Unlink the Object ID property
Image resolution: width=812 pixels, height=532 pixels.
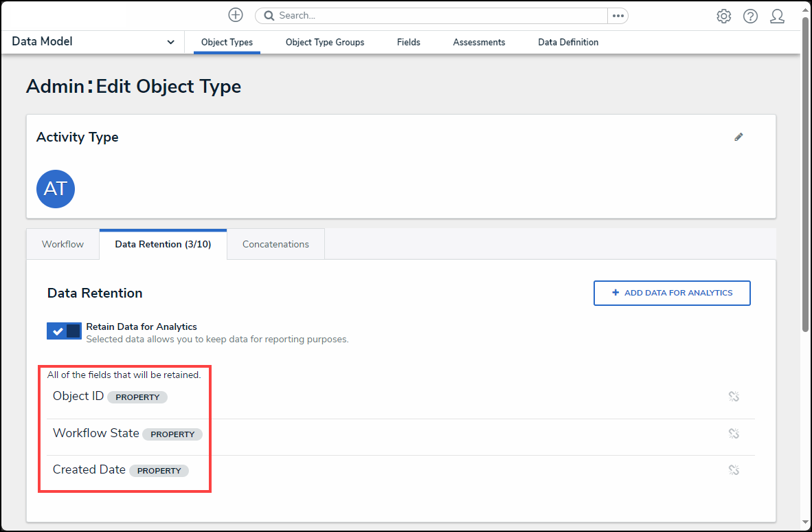pyautogui.click(x=734, y=397)
